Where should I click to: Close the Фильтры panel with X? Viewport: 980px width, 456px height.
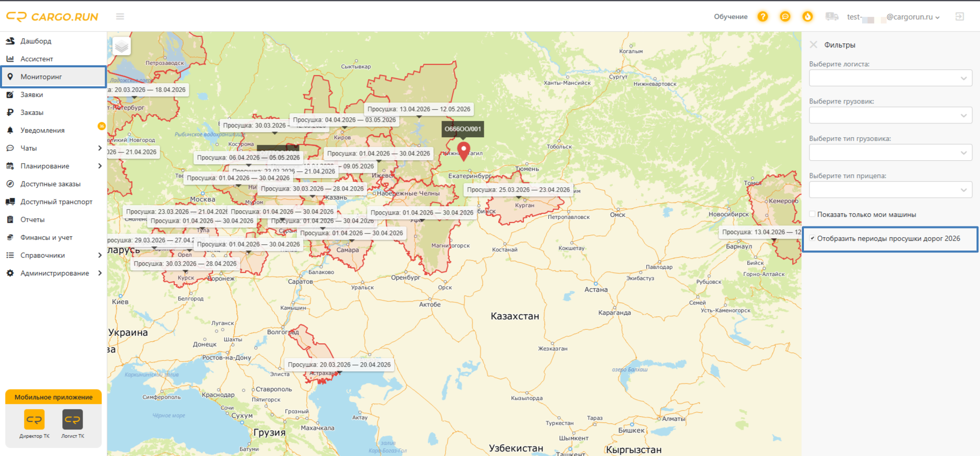click(x=814, y=45)
